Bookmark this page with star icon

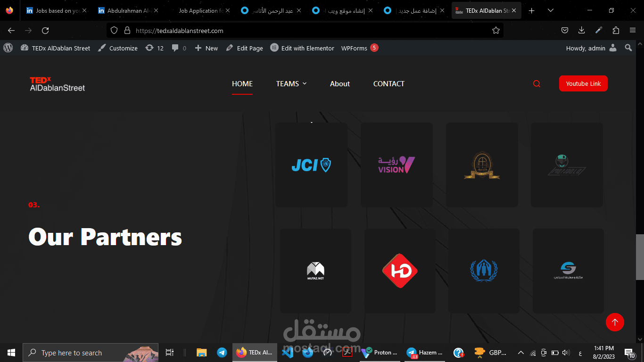coord(496,31)
